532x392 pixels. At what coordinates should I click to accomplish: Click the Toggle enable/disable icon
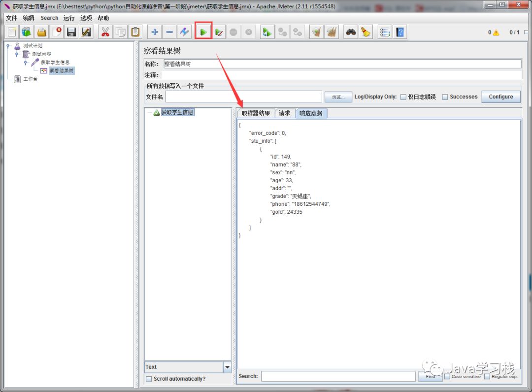coord(184,32)
